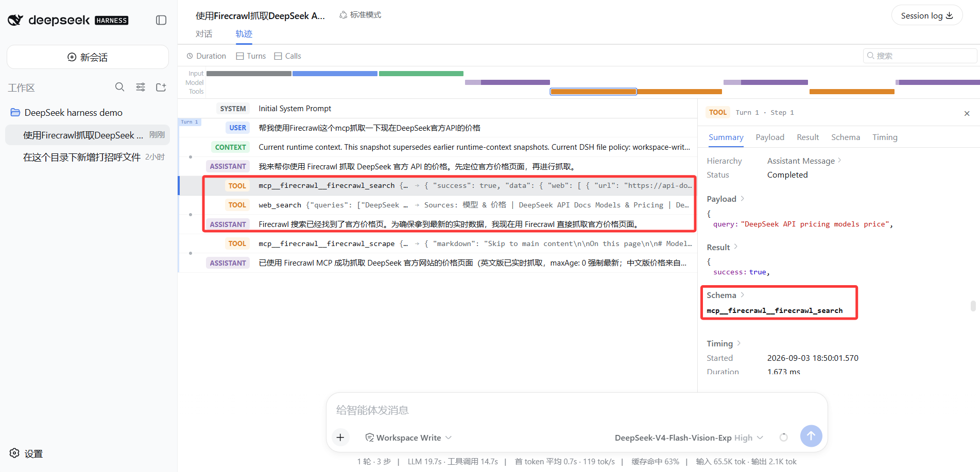The height and width of the screenshot is (472, 980).
Task: Select the web_search TOOL row
Action: click(x=438, y=205)
